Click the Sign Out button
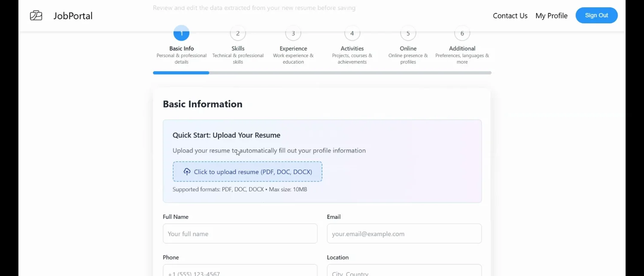This screenshot has height=276, width=644. point(596,15)
